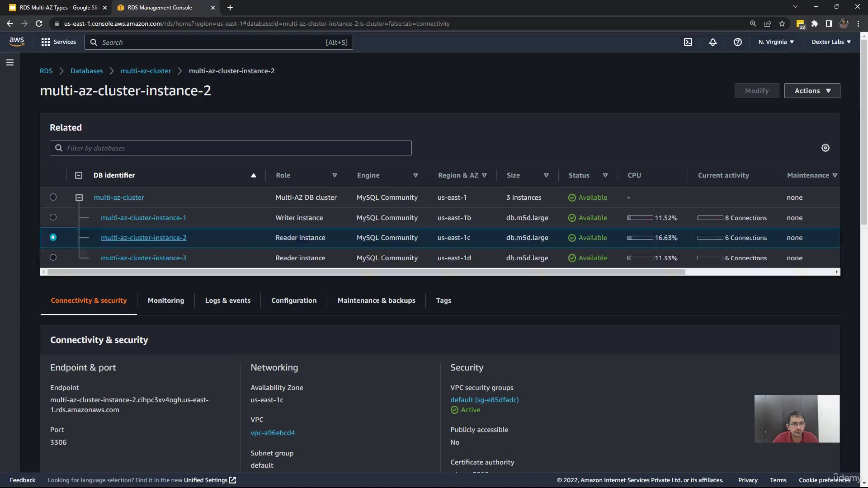Open the N. Virginia region selector
868x488 pixels.
(776, 42)
